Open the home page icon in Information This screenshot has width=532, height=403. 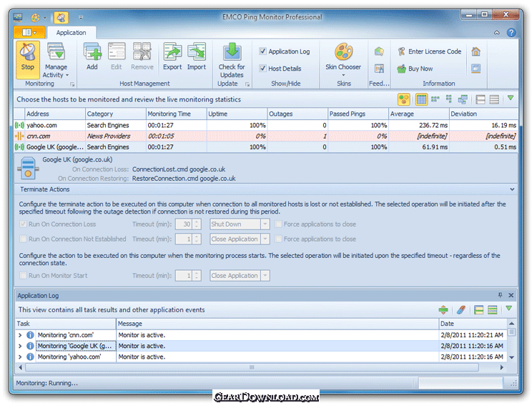[476, 51]
